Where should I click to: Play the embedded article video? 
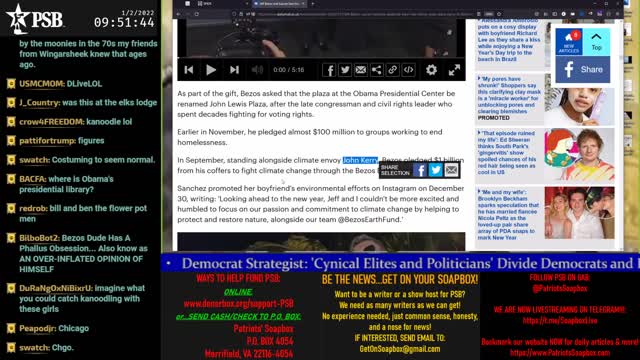[x=211, y=70]
